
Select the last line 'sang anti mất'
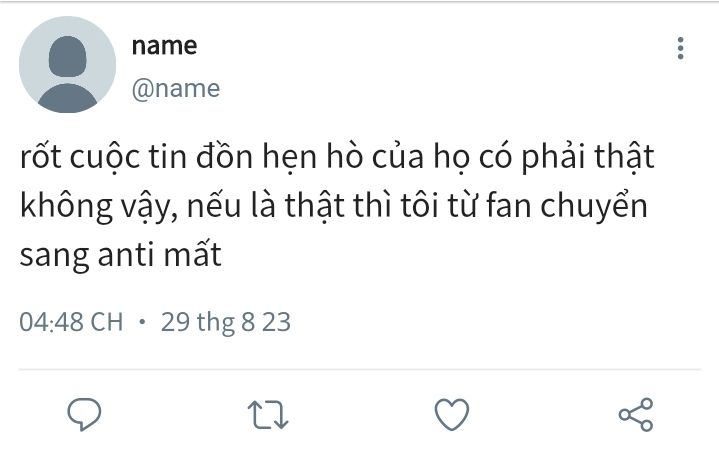(x=121, y=255)
